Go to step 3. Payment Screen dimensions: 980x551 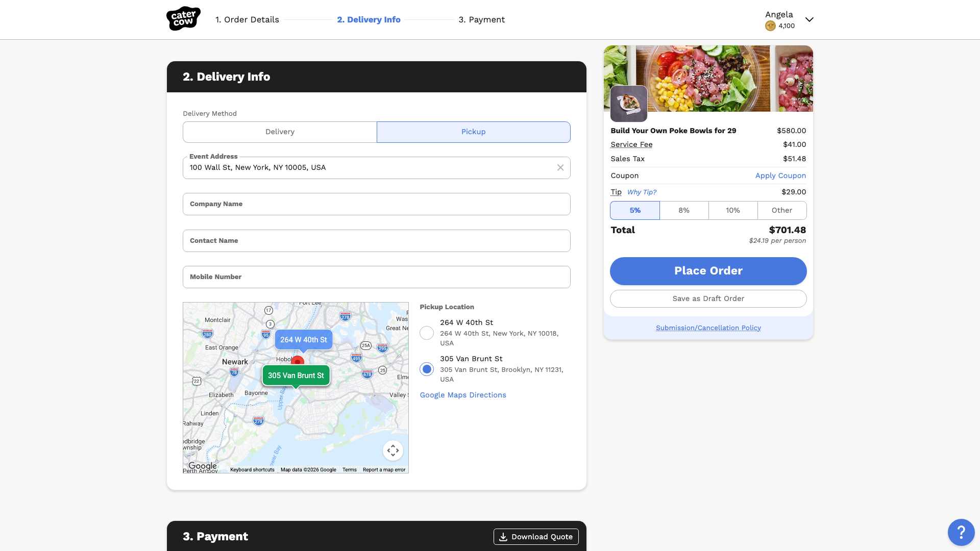click(481, 20)
